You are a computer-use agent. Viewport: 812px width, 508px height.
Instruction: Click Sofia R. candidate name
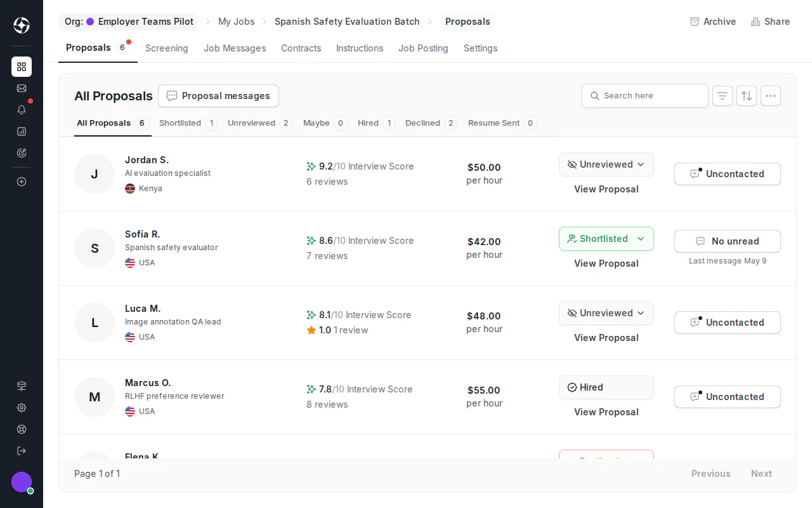click(x=142, y=234)
